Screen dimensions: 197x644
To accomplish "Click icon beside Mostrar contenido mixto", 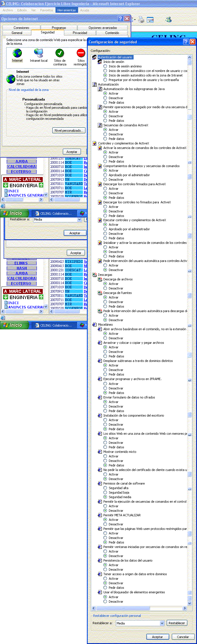I will [100, 452].
